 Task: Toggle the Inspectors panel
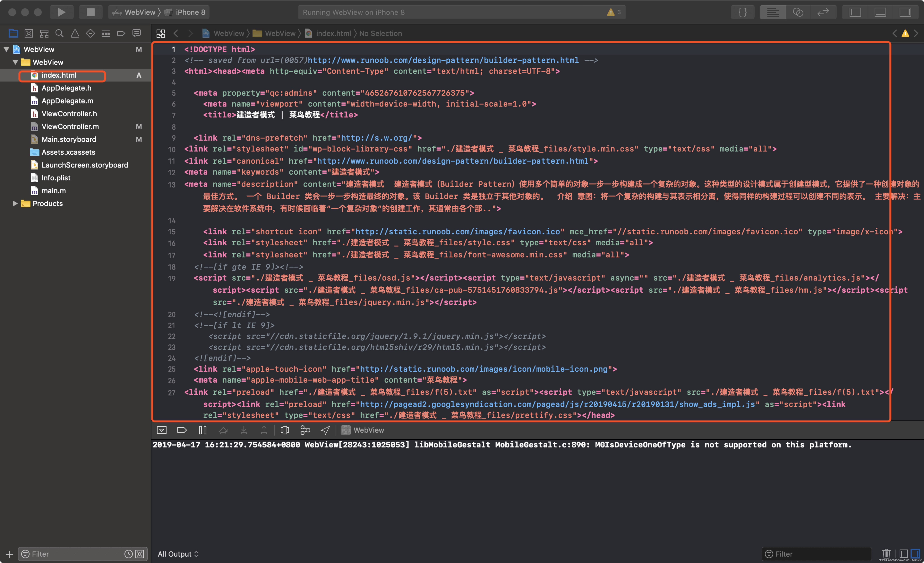(905, 12)
